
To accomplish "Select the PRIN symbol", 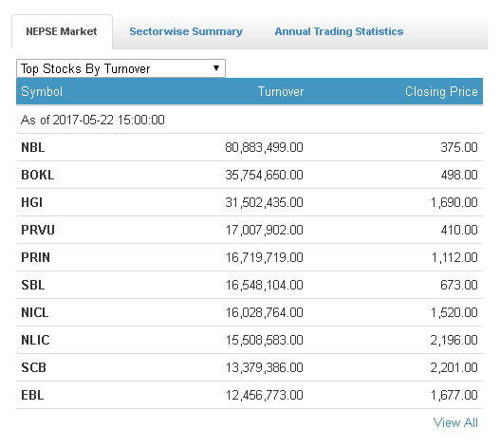I will tap(35, 257).
